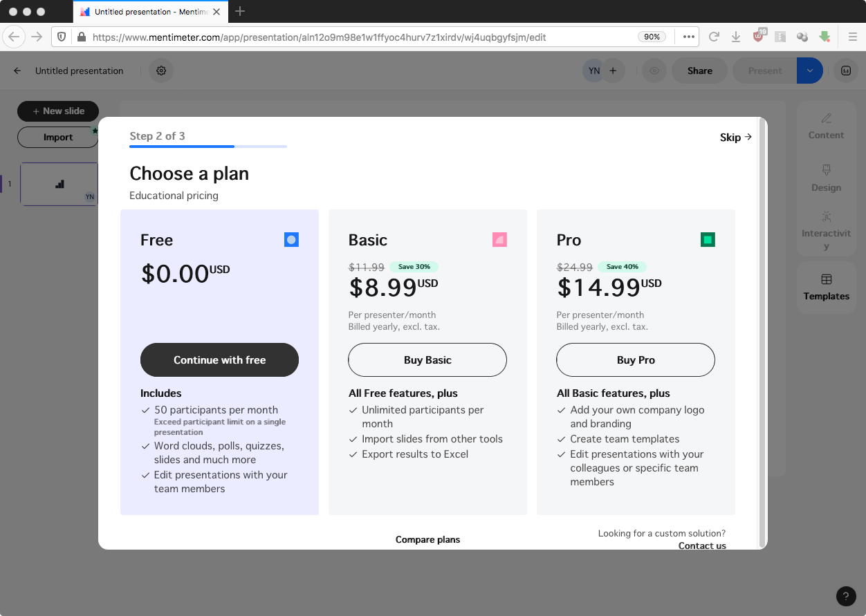Click the Firefox reload page icon
This screenshot has height=616, width=866.
point(715,37)
